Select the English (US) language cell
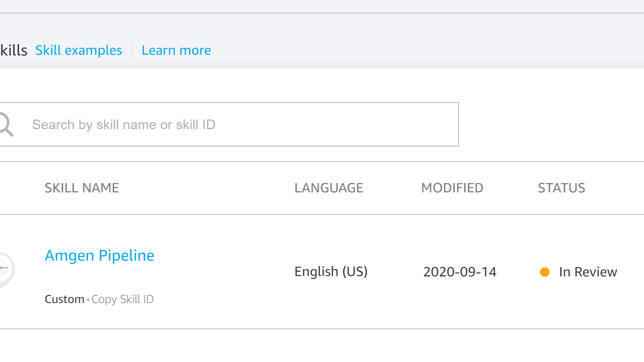Viewport: 644px width, 362px height. click(x=331, y=272)
